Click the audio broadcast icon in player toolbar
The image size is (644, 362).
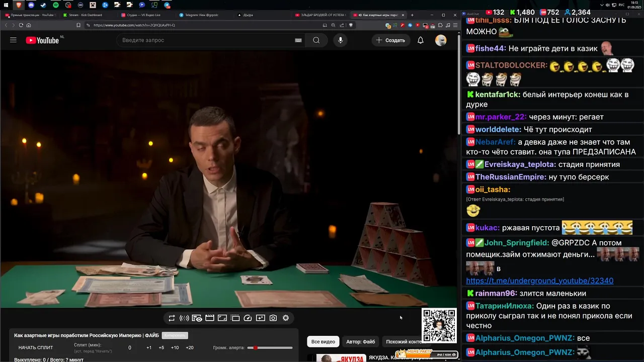coord(184,318)
